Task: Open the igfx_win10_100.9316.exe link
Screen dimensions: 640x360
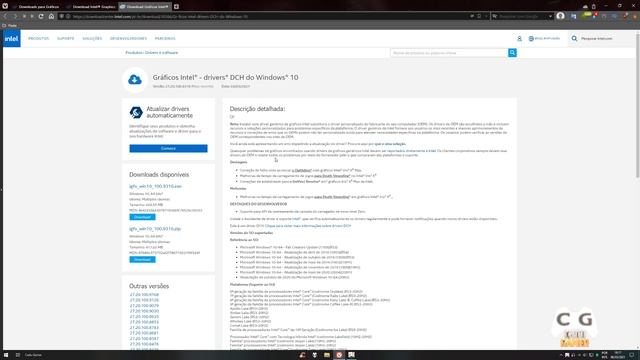Action: pyautogui.click(x=156, y=186)
